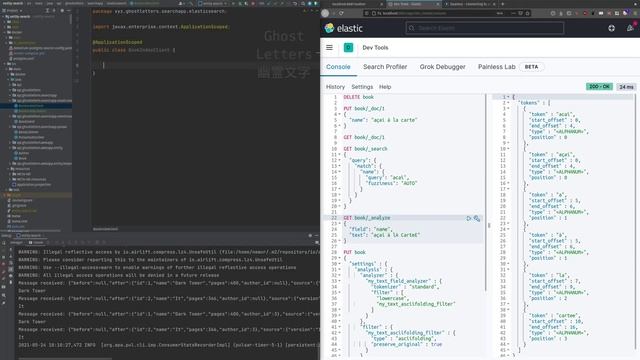Open the Kibana newsfeed notifications icon
Screen dimensions: 640x360
click(630, 28)
